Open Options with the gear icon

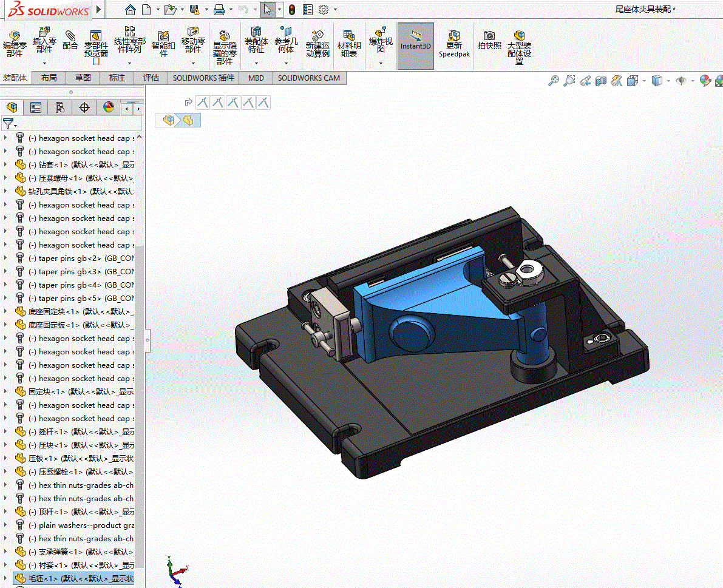click(x=324, y=10)
